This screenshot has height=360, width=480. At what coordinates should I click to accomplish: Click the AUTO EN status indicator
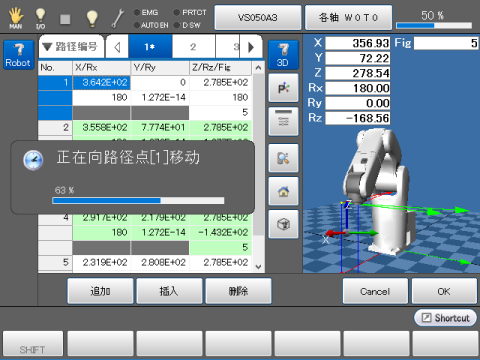coord(151,25)
